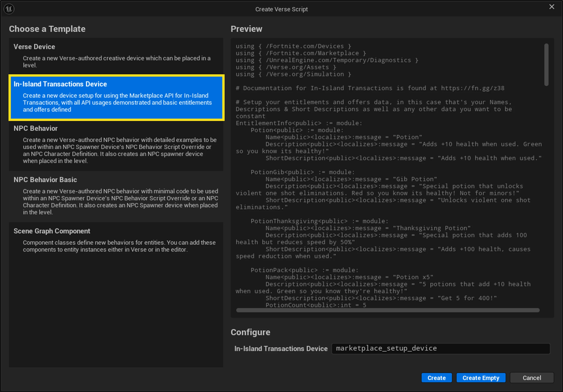Click the preview horizontal scrollbar

click(388, 310)
